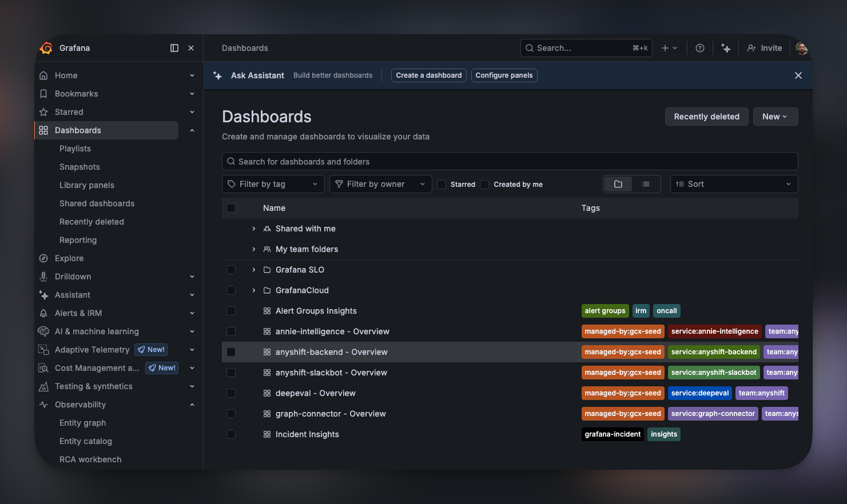Click the Adaptive Telemetry icon

[x=43, y=350]
